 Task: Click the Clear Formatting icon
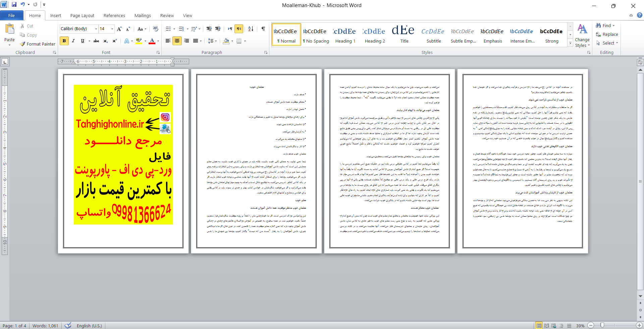click(x=155, y=29)
